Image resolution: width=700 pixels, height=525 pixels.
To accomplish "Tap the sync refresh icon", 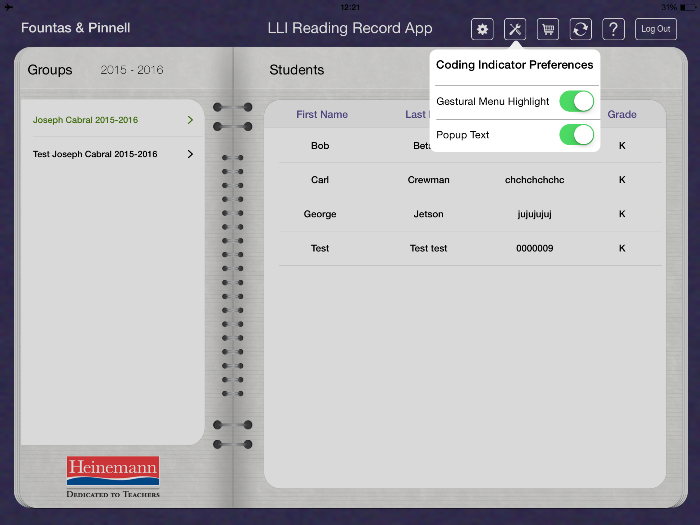I will (x=581, y=29).
